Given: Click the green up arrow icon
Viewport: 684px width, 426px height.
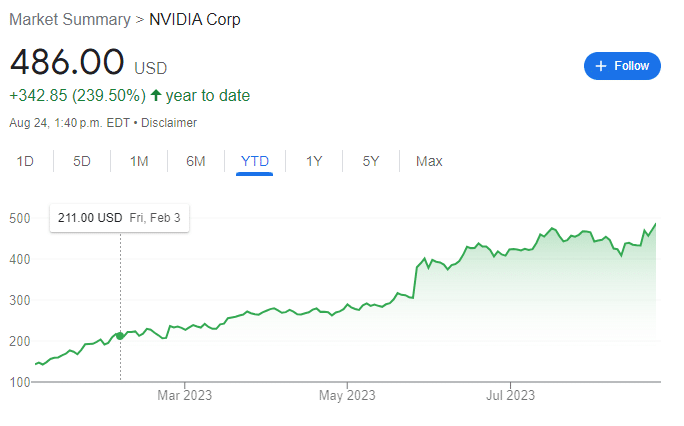Looking at the screenshot, I should coord(156,95).
